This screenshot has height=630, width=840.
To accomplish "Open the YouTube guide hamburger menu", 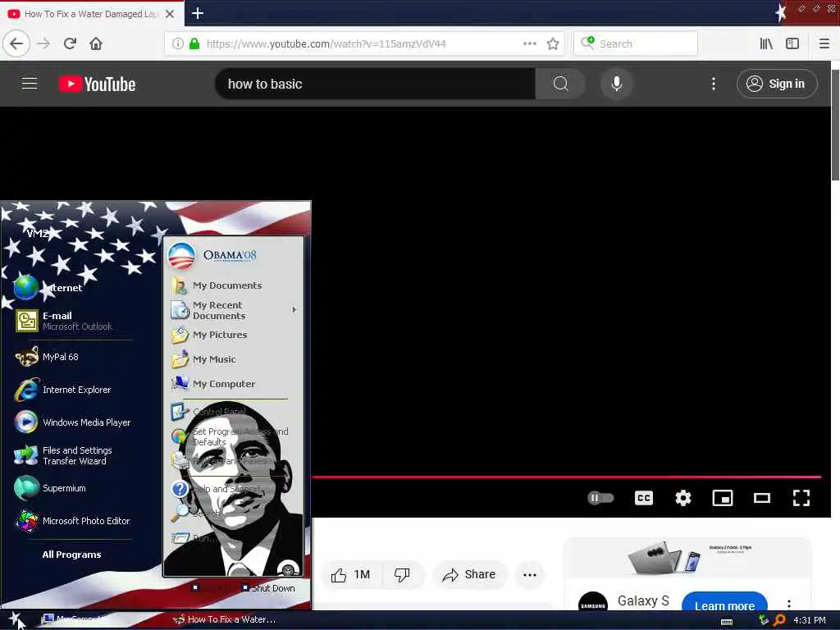I will click(x=30, y=84).
